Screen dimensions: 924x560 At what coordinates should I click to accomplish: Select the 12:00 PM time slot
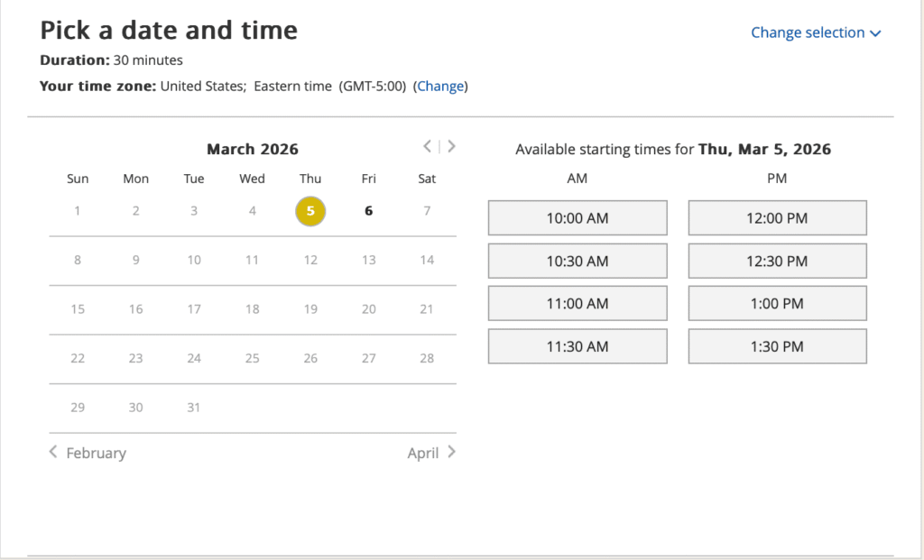pos(777,218)
